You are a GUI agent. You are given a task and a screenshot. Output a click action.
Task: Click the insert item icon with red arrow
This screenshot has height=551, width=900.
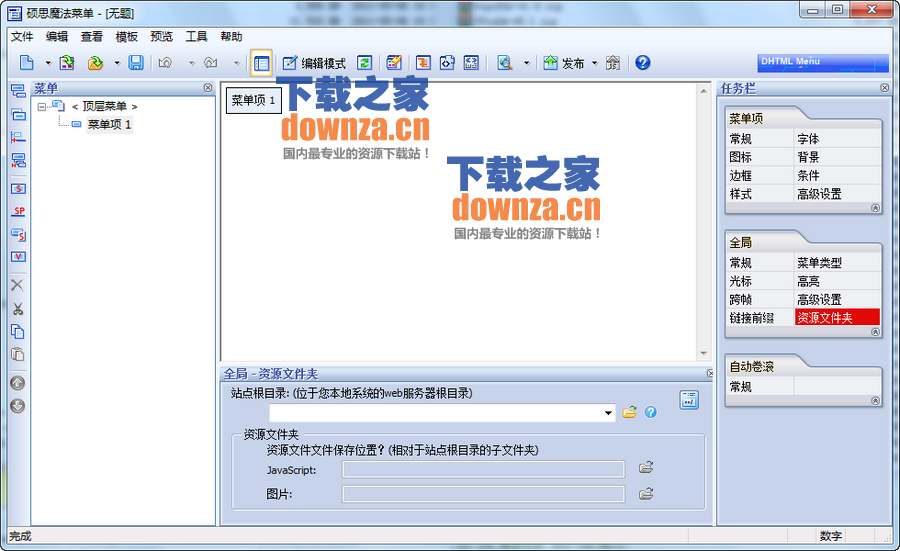18,137
